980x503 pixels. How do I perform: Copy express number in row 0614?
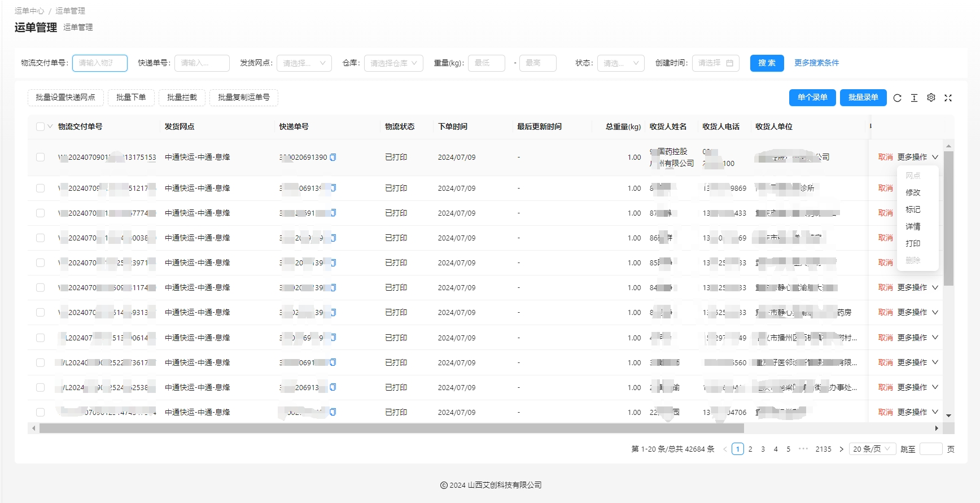pyautogui.click(x=333, y=338)
